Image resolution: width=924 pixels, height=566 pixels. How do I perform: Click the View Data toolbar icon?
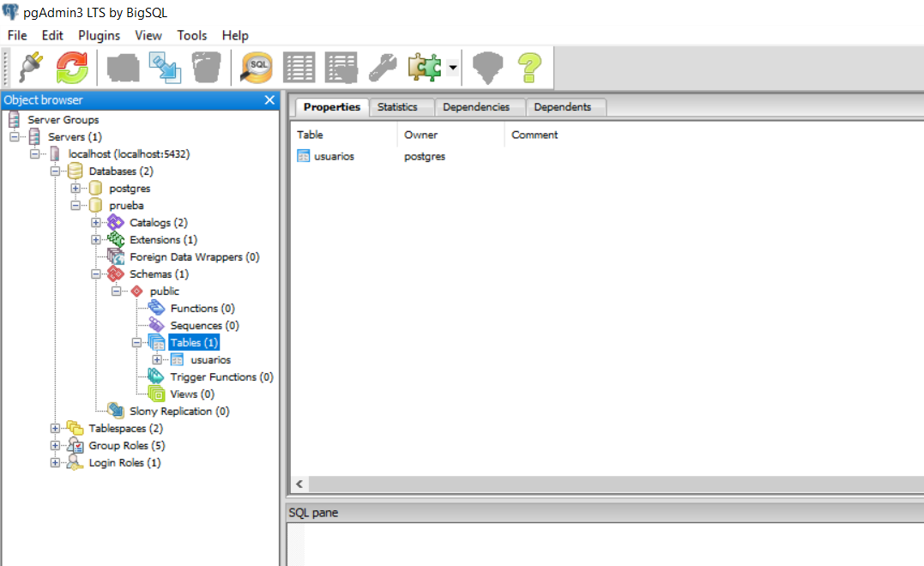click(x=298, y=67)
